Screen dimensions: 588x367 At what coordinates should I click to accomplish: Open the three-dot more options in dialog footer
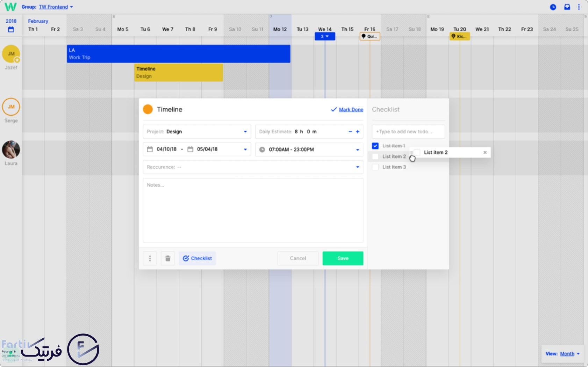click(150, 258)
